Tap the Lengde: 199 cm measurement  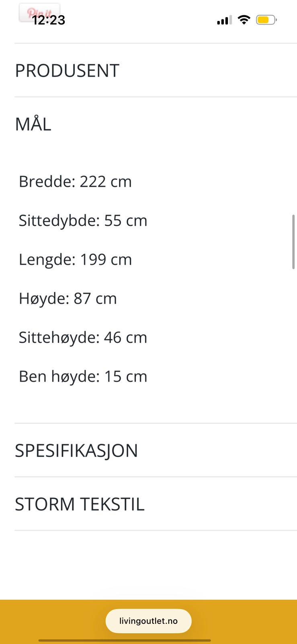click(x=75, y=259)
